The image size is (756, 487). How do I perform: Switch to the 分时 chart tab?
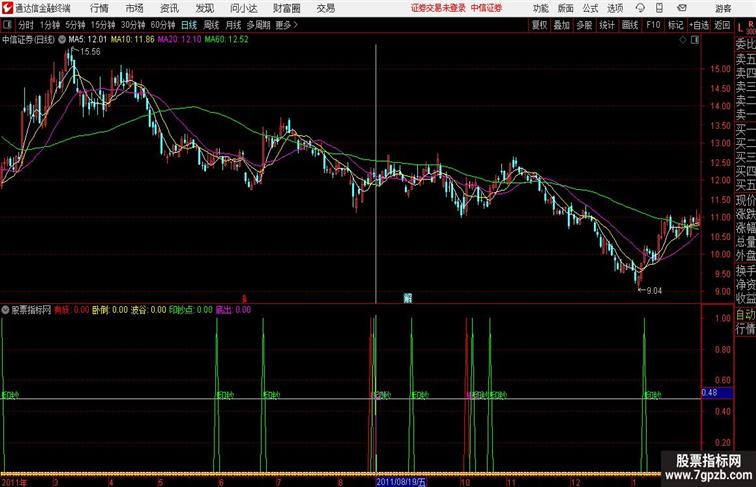(26, 25)
